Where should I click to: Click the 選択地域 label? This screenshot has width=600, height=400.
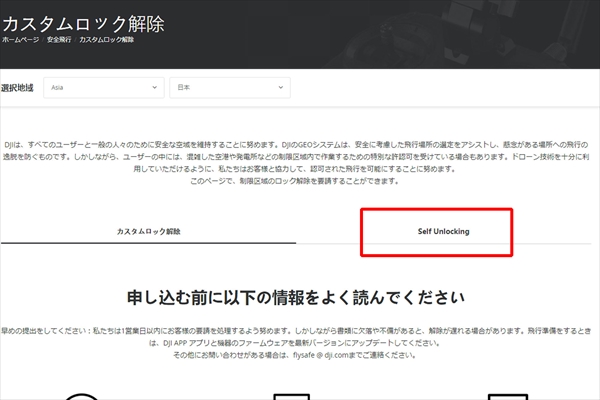(x=17, y=88)
